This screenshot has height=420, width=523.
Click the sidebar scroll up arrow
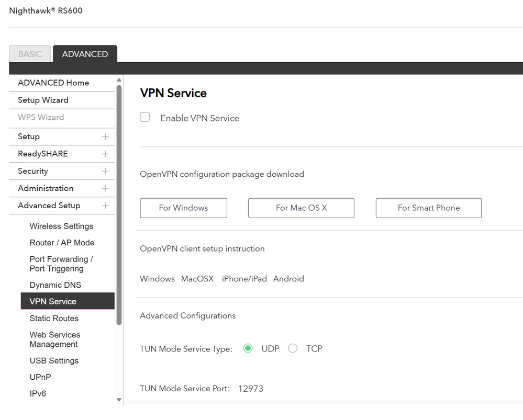tap(119, 80)
